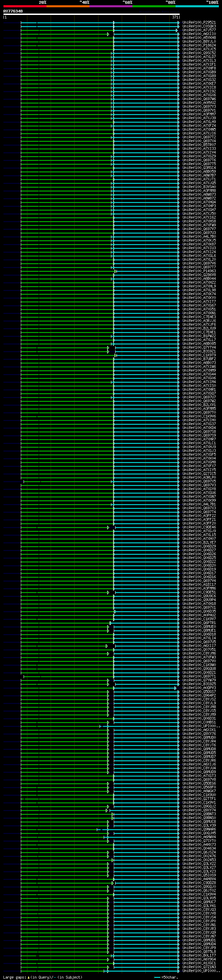This screenshot has width=222, height=980.
Task: Select hit label UniRef100_A7XFZ4
Action: (199, 125)
